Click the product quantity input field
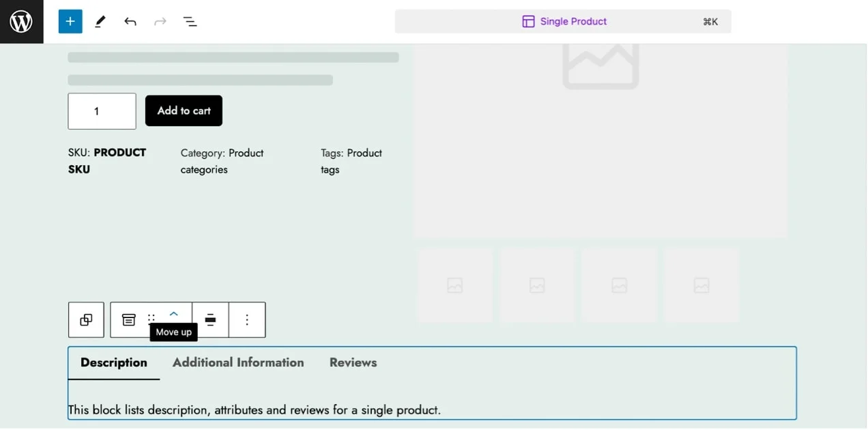The width and height of the screenshot is (868, 430). (x=102, y=111)
